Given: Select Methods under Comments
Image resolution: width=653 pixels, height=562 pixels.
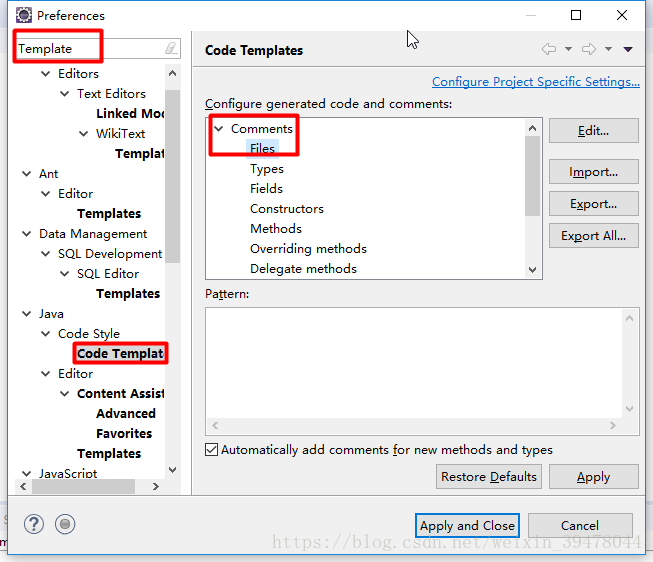Looking at the screenshot, I should pyautogui.click(x=276, y=229).
